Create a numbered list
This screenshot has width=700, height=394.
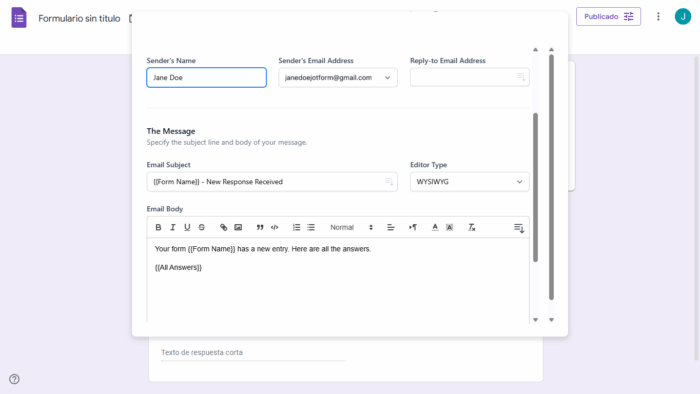296,228
